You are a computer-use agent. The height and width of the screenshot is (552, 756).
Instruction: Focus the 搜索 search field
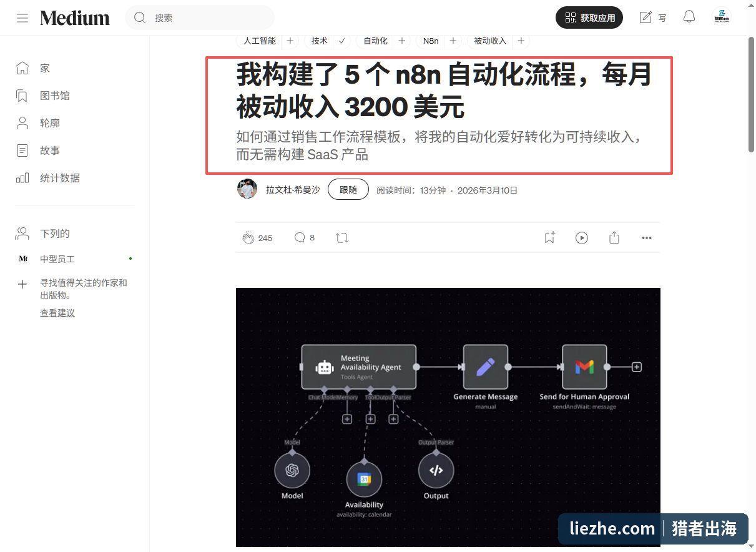[200, 17]
